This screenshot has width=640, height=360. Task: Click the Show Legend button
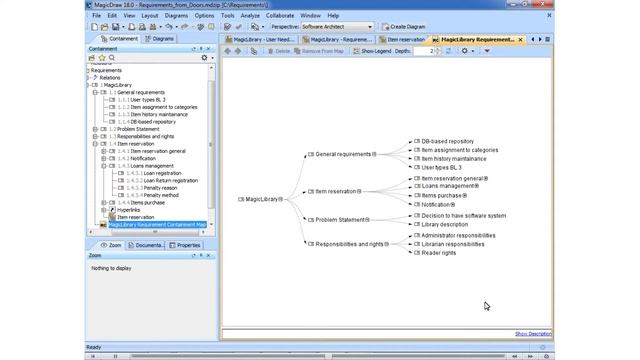tap(372, 51)
